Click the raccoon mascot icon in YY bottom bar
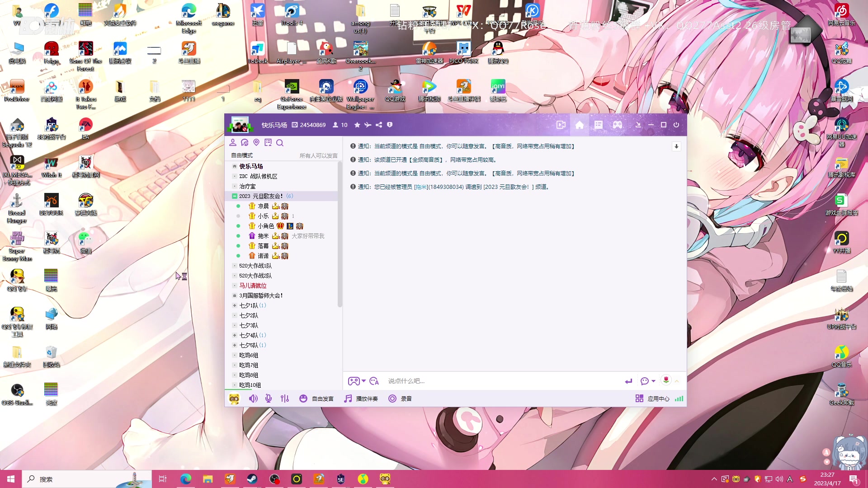The width and height of the screenshot is (868, 488). 234,399
